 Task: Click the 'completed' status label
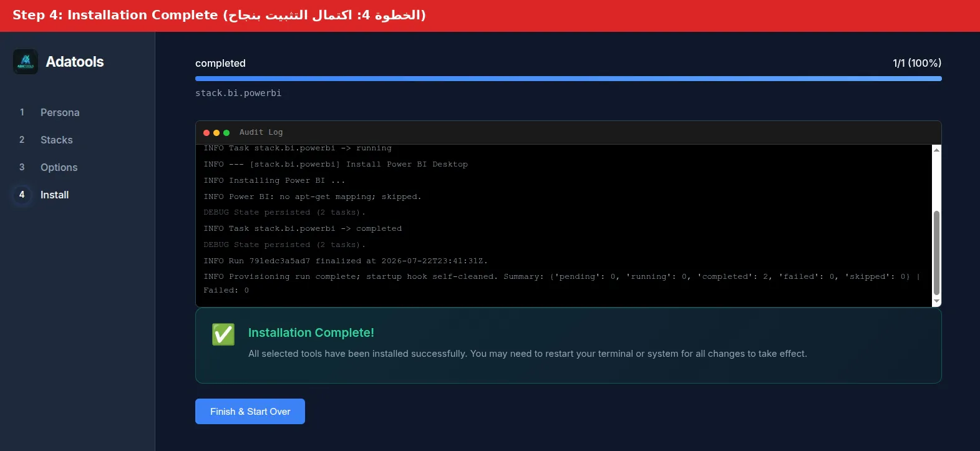pyautogui.click(x=220, y=63)
